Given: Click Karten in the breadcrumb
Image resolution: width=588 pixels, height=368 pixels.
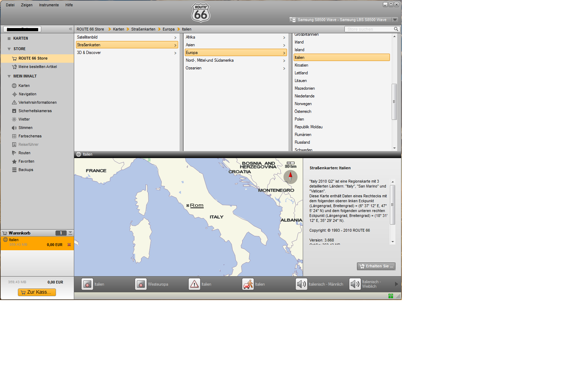Looking at the screenshot, I should (x=119, y=29).
